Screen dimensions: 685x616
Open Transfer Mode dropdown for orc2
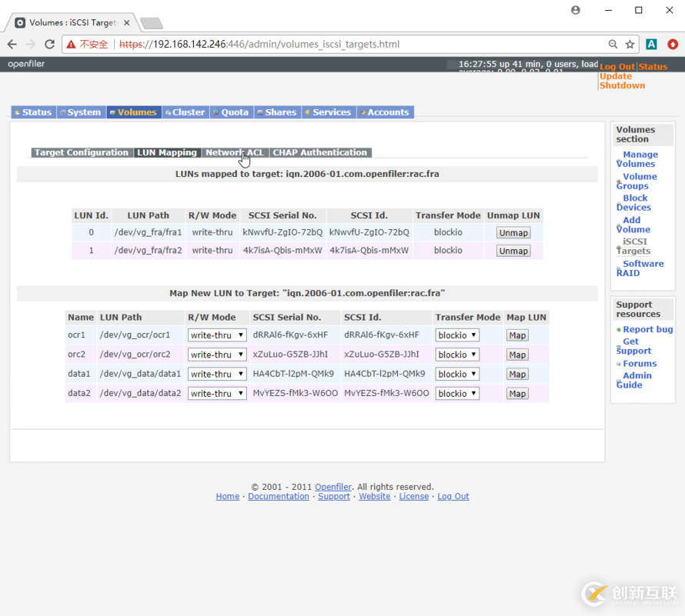coord(457,355)
